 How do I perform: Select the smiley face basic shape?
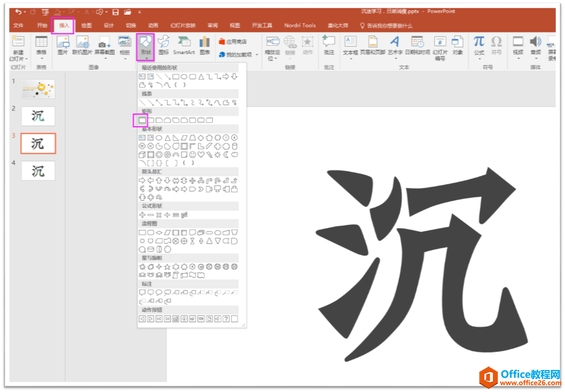(x=193, y=155)
